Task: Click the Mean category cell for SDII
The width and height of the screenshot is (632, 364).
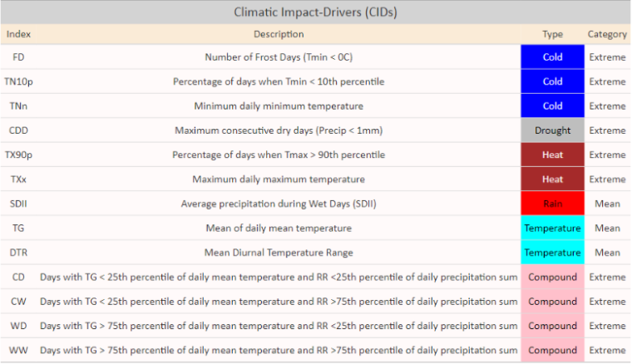Action: pyautogui.click(x=607, y=204)
